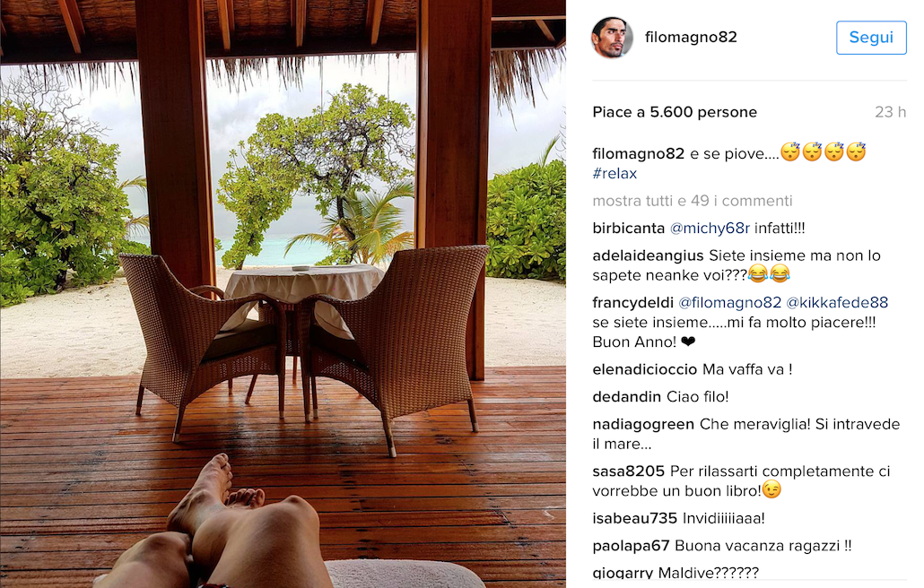
Task: Open nadiagogreen's profile
Action: 643,424
